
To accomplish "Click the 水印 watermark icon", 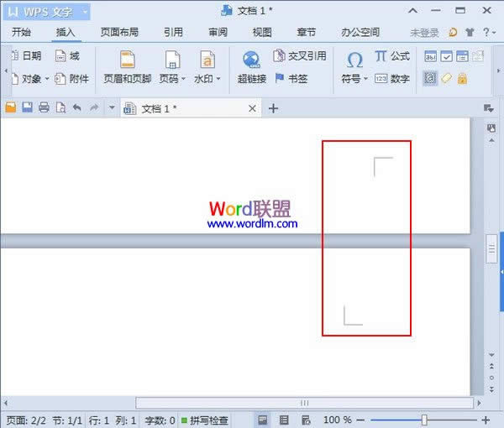I will tap(207, 60).
